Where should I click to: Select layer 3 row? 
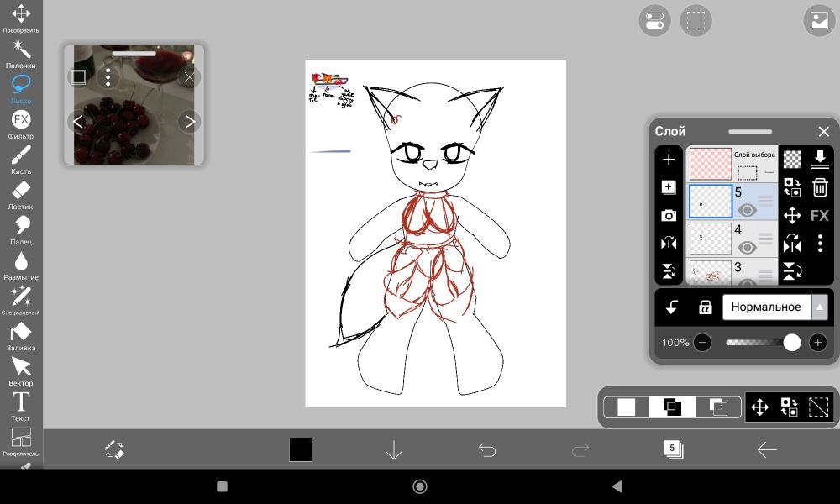732,271
